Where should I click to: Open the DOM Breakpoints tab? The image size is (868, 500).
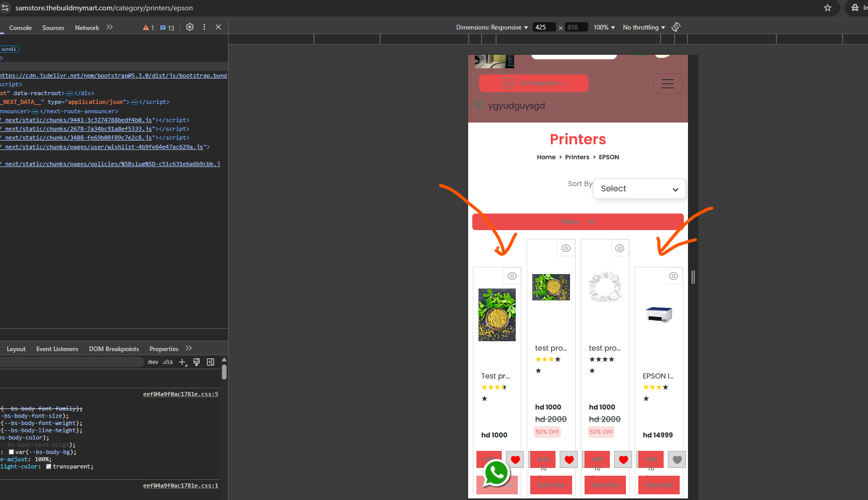(114, 349)
